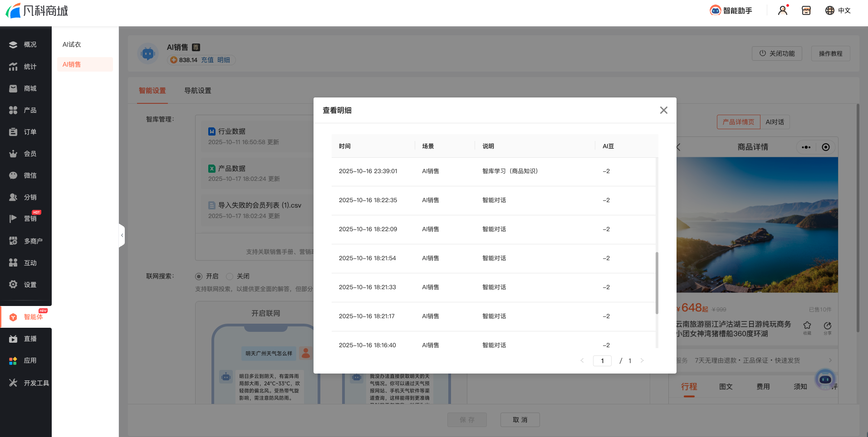The image size is (868, 437).
Task: Switch to 导航设置 tab
Action: (197, 91)
